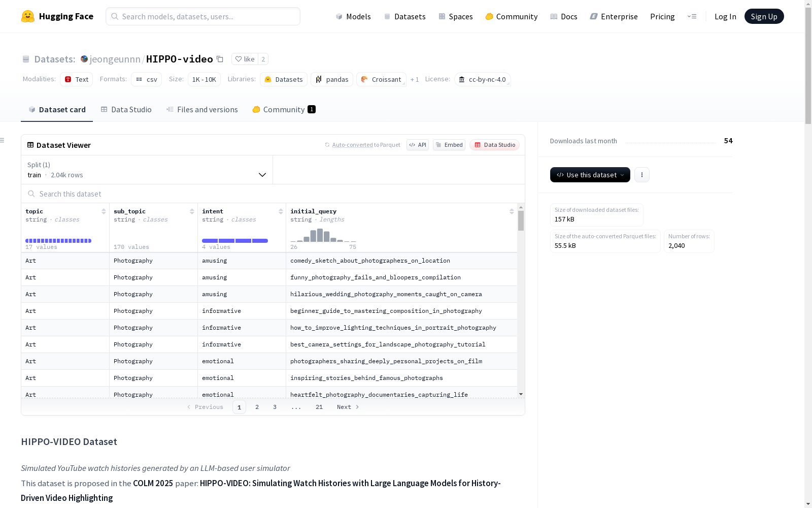812x508 pixels.
Task: Open jeongeunnn profile link
Action: 115,59
